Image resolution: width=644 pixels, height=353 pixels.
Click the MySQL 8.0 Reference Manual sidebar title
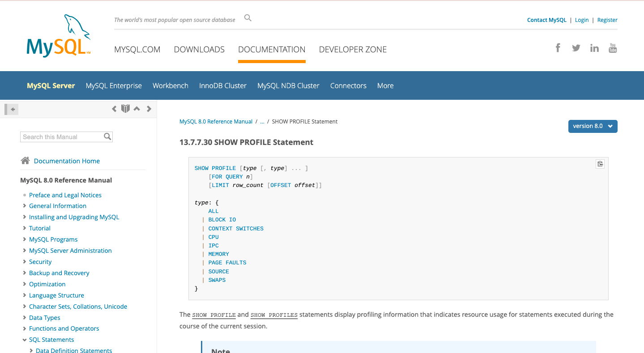coord(66,180)
